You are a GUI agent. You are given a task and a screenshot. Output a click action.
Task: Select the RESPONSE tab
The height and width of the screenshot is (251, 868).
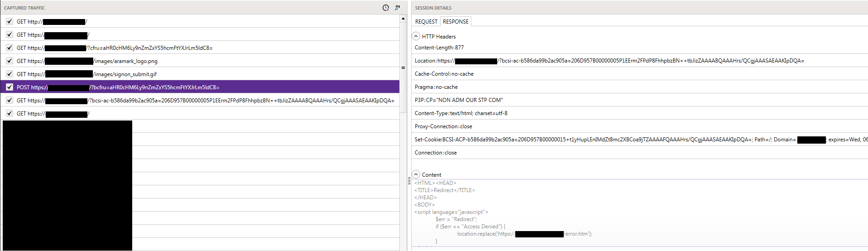coord(456,21)
